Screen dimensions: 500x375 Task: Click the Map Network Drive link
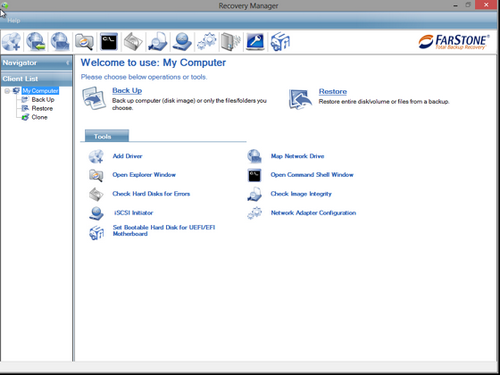pyautogui.click(x=297, y=156)
